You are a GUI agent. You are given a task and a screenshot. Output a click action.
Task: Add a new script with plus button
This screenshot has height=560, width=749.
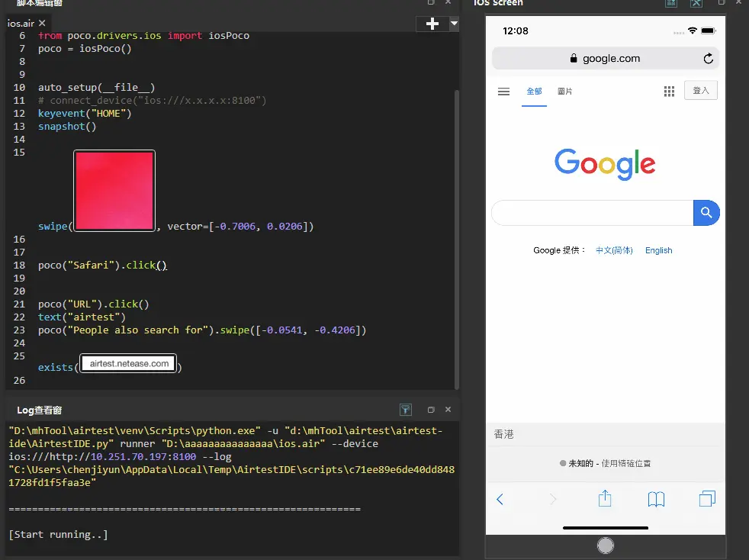(432, 24)
